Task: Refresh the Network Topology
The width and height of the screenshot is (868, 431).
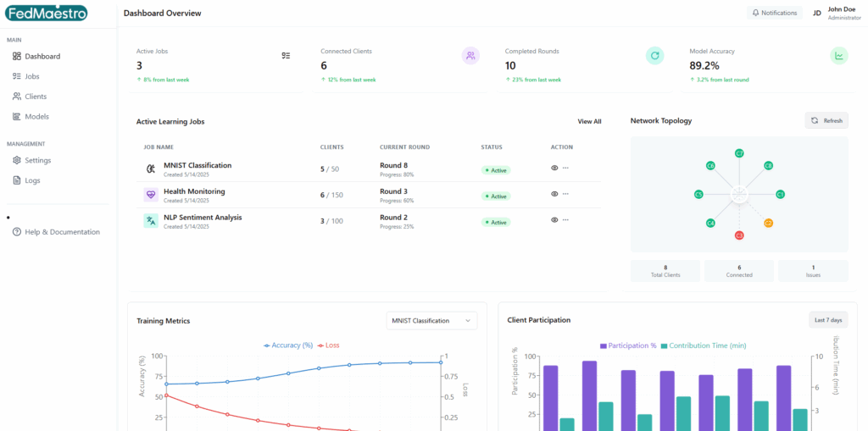Action: 826,120
